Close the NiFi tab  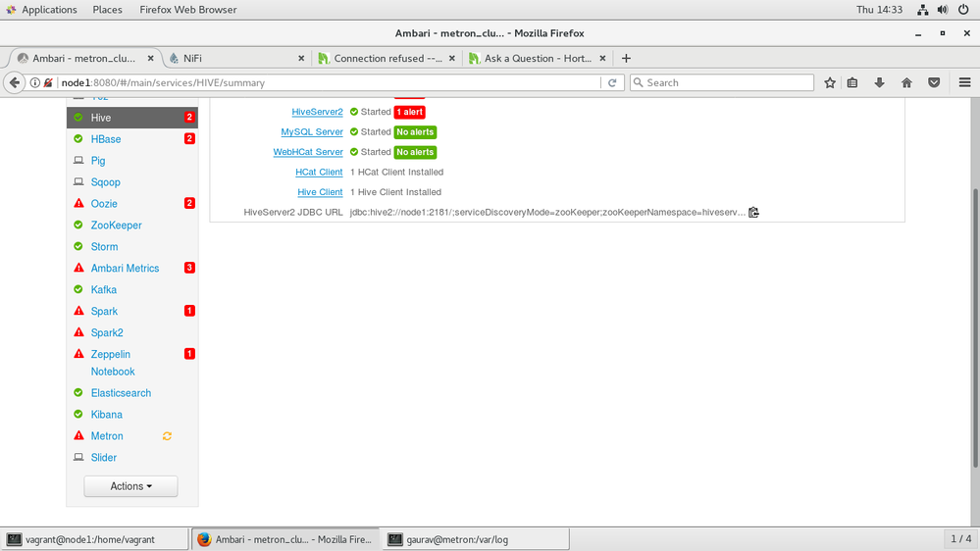pyautogui.click(x=301, y=58)
